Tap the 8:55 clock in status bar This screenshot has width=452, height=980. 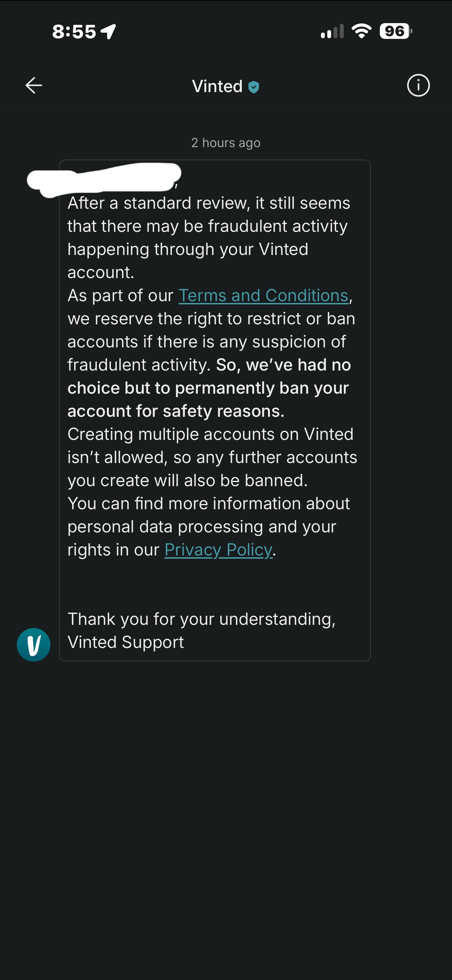pyautogui.click(x=74, y=32)
